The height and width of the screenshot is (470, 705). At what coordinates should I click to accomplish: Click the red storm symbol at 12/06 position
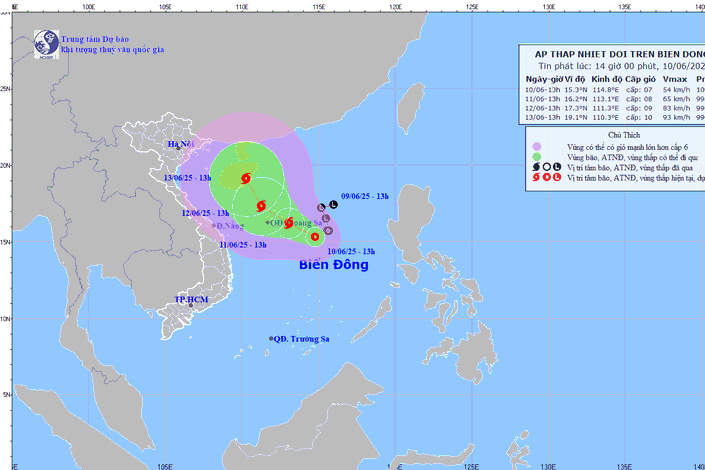tap(261, 206)
